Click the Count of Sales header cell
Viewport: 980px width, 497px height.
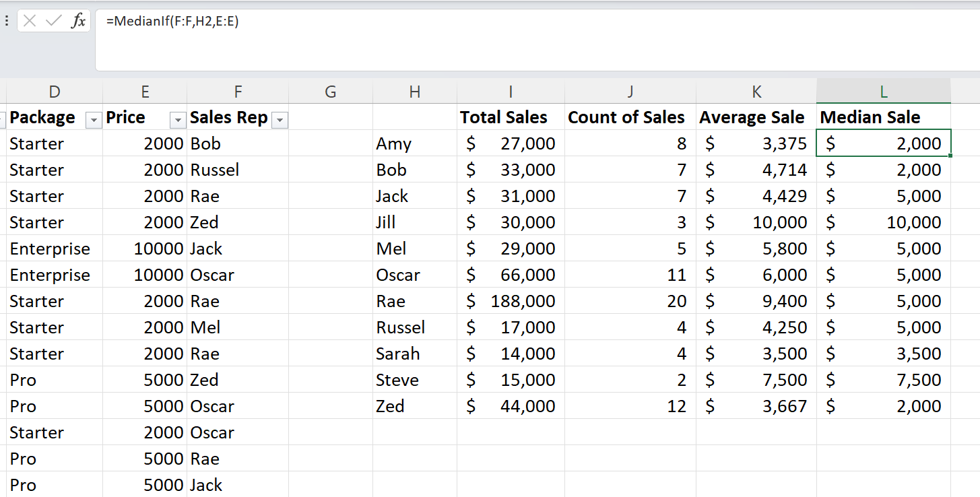pos(630,117)
